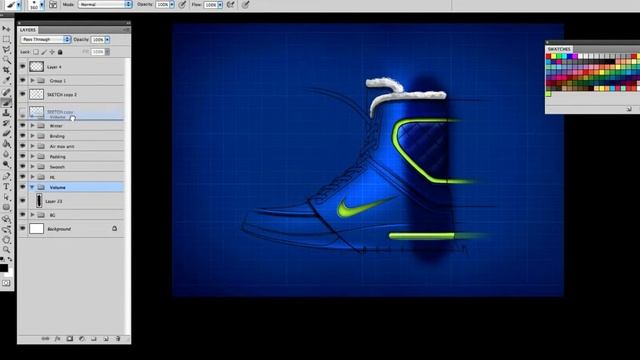640x360 pixels.
Task: Switch to the SWATCHES tab
Action: point(559,49)
